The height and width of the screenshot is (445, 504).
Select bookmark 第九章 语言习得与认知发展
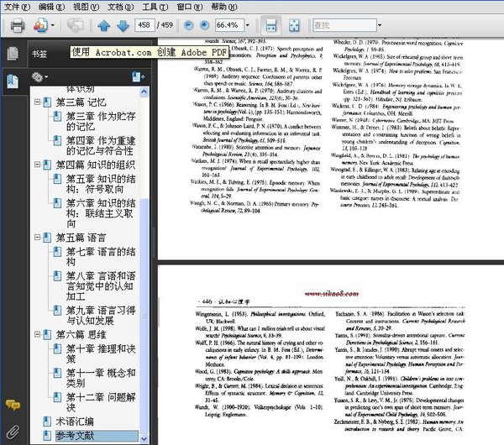tap(101, 315)
